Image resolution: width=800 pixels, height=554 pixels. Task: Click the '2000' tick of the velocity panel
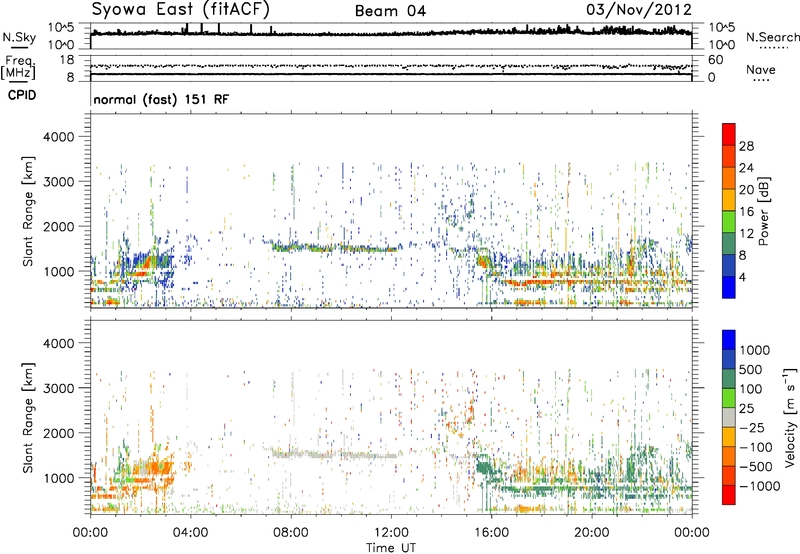point(58,433)
